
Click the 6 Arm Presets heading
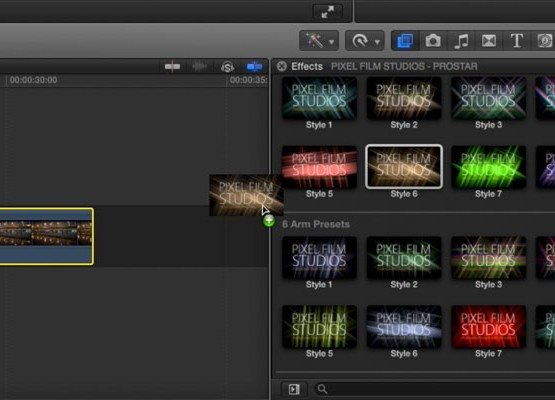316,224
